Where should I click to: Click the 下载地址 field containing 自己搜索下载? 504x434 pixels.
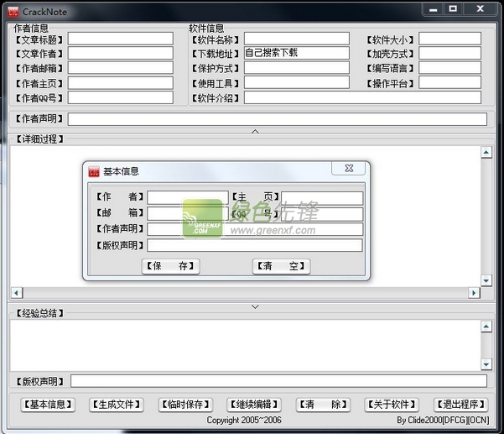click(x=297, y=53)
